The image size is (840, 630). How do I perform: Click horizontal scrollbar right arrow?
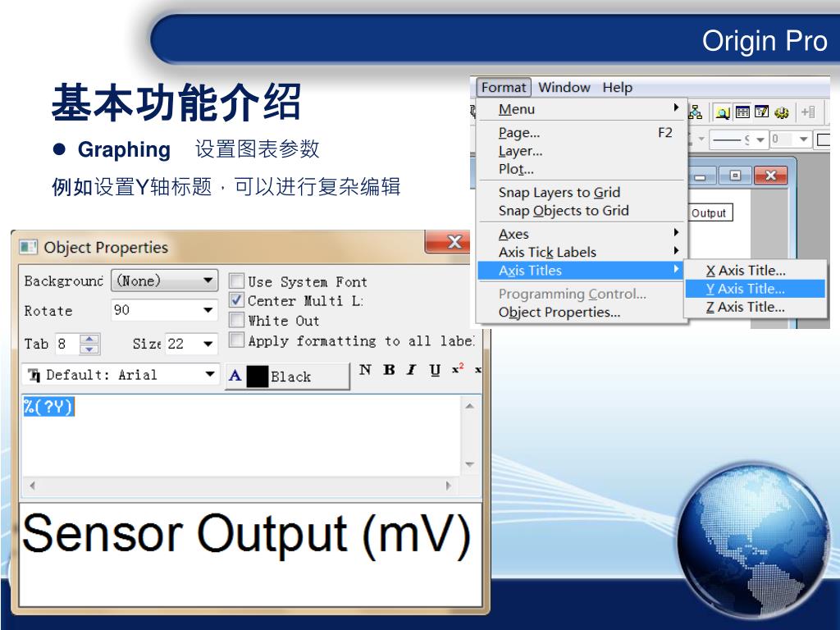tap(449, 486)
